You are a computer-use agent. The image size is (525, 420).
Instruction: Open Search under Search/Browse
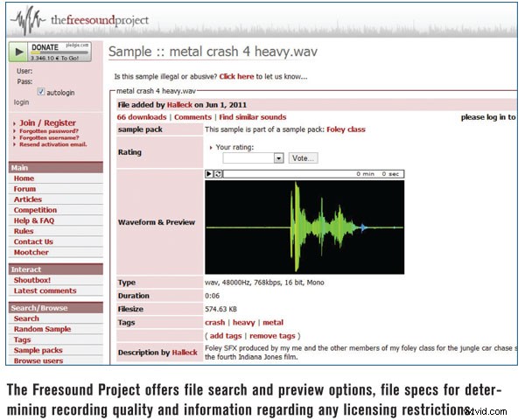(26, 318)
